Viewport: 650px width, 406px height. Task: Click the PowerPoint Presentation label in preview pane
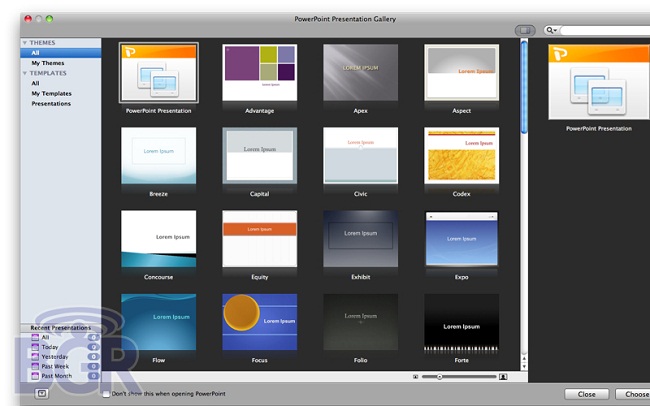pos(599,129)
